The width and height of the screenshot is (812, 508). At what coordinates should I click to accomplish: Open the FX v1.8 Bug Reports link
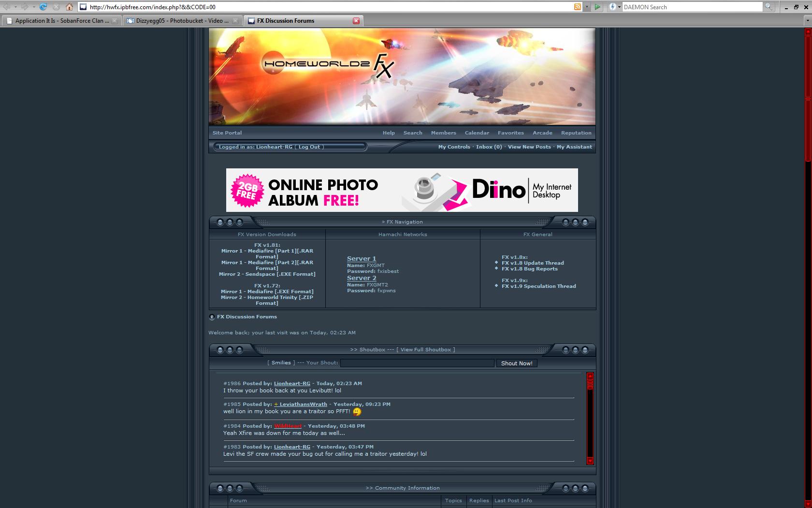point(529,269)
